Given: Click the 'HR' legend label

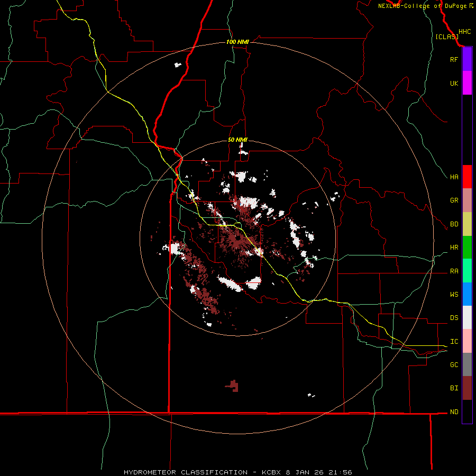Looking at the screenshot, I should tap(454, 248).
